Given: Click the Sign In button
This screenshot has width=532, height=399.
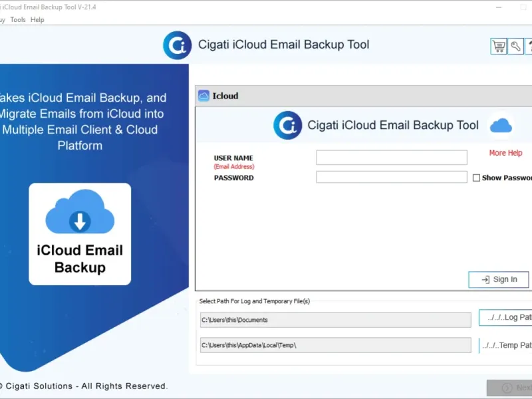Looking at the screenshot, I should coord(498,279).
